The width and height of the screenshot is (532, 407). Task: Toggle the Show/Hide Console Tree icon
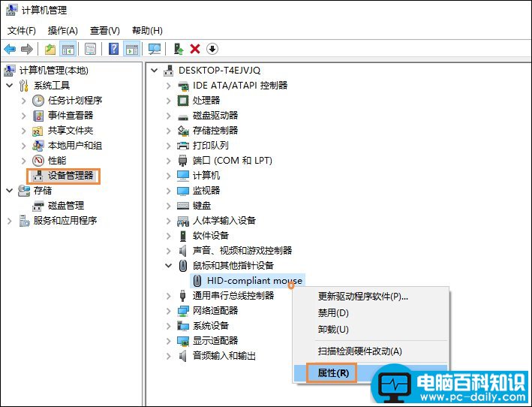(68, 50)
